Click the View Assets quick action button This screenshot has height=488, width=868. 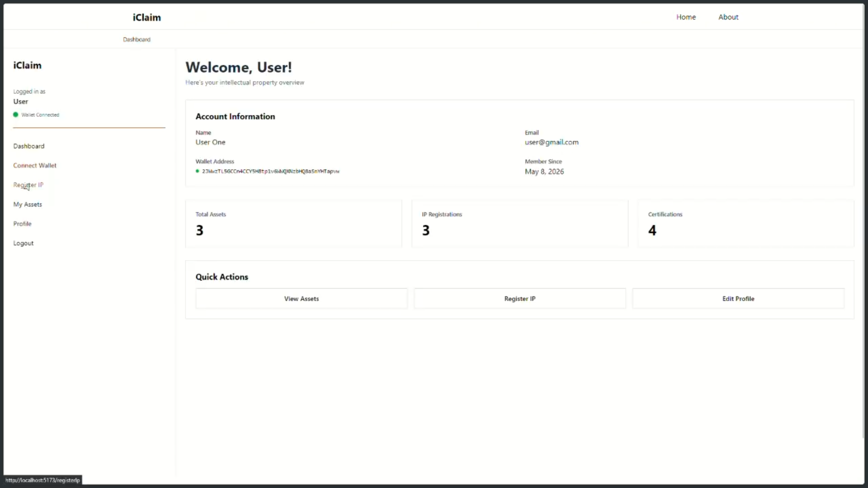click(302, 299)
